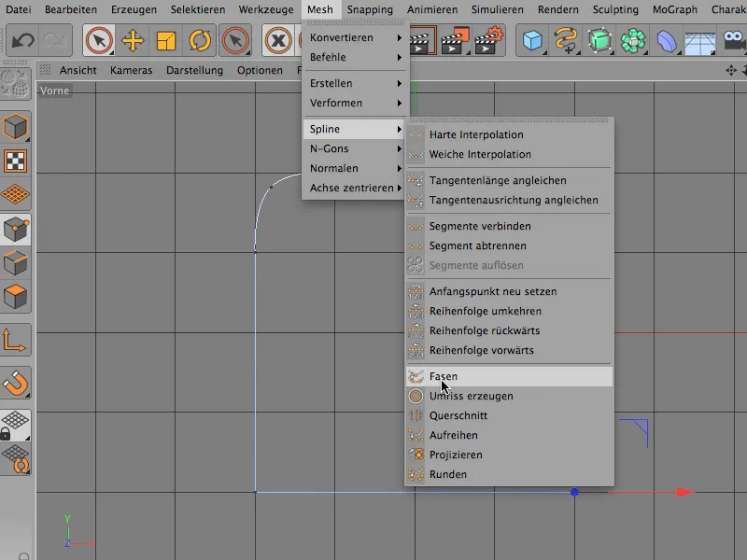Open viewport Optionen menu
747x560 pixels.
pyautogui.click(x=260, y=71)
